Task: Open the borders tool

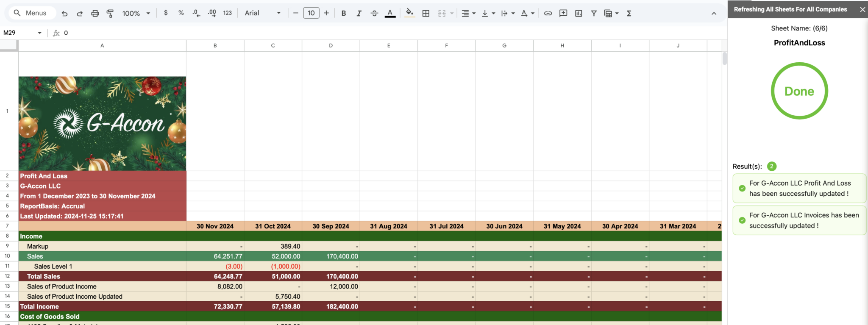Action: [426, 13]
